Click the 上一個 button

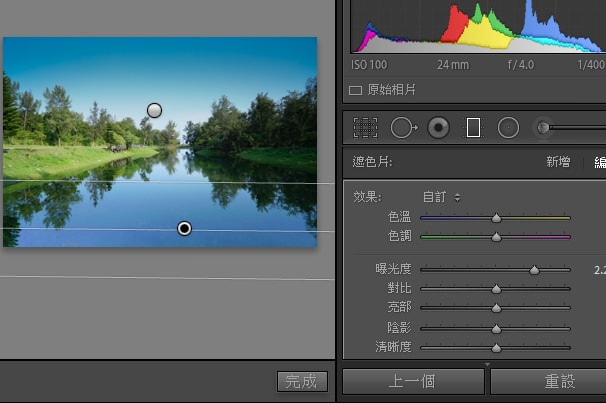tap(412, 382)
